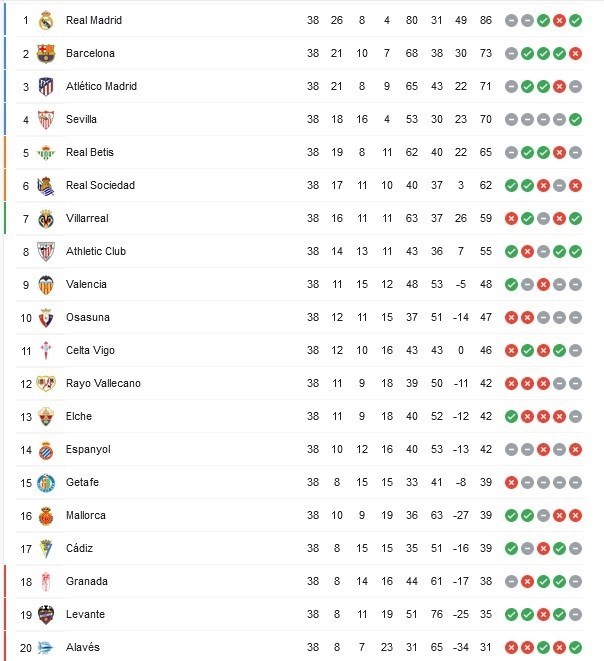Click the Villarreal club crest
The width and height of the screenshot is (604, 661).
pos(45,218)
